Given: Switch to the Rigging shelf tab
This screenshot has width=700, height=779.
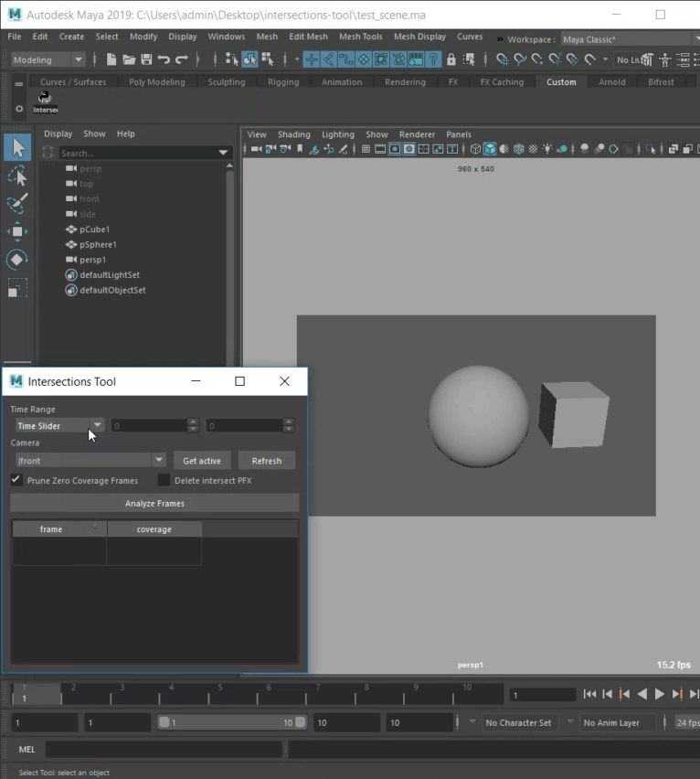Looking at the screenshot, I should (x=283, y=82).
